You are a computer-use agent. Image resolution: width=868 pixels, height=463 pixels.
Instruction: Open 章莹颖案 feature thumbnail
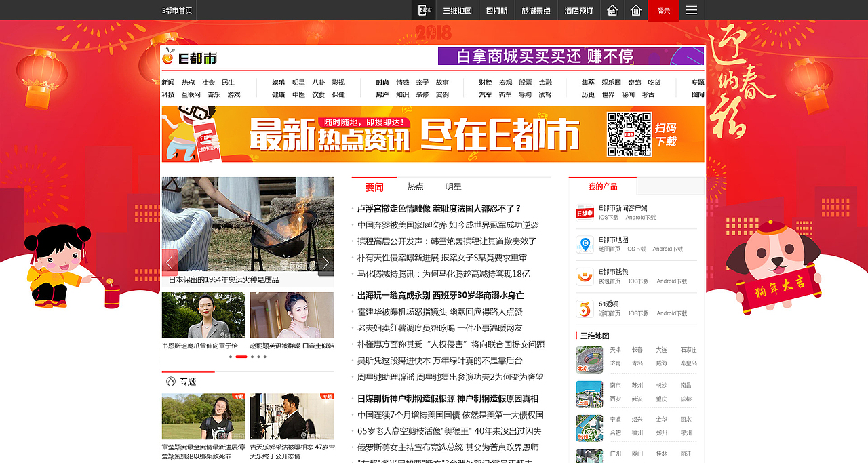203,416
